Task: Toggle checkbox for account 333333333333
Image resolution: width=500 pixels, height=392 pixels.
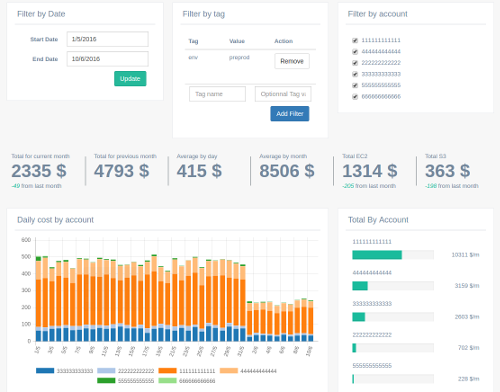Action: [x=355, y=74]
